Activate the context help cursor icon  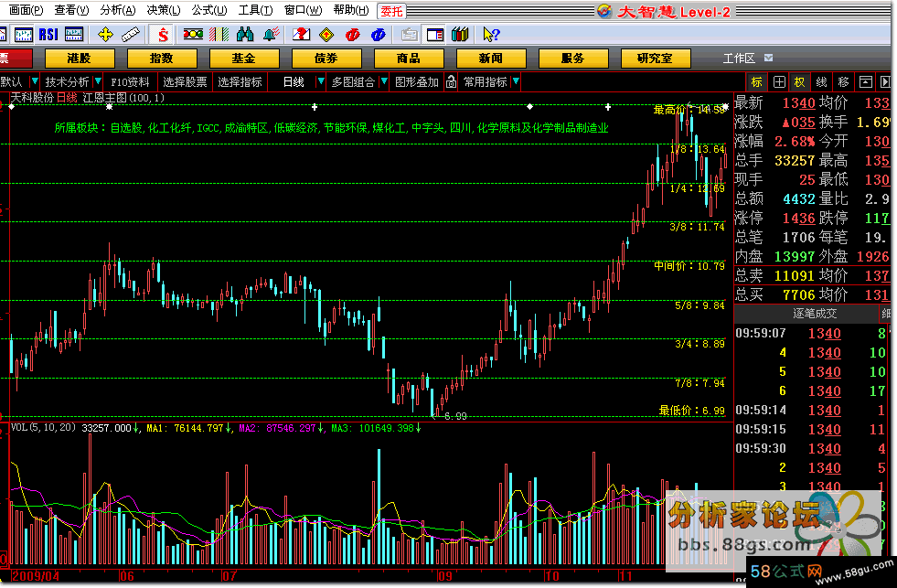click(491, 35)
